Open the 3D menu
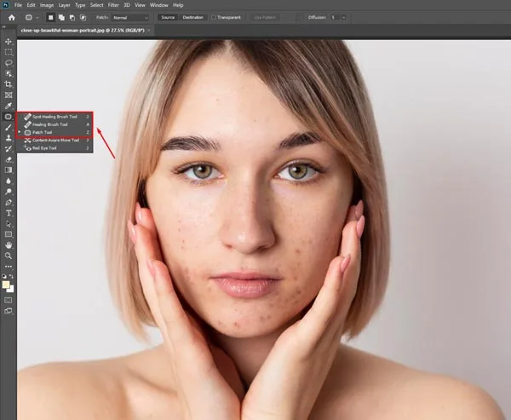This screenshot has width=511, height=420. point(127,5)
